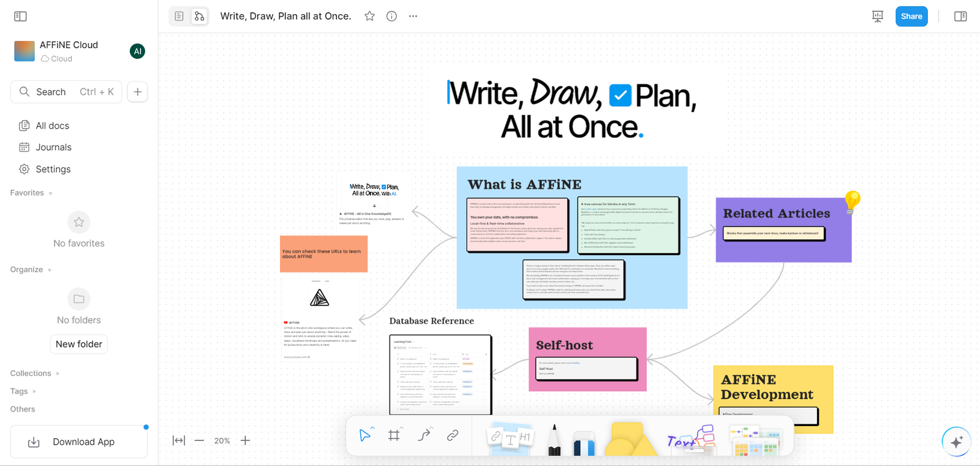Screen dimensions: 980x466
Task: Open doc info icon
Action: tap(391, 17)
